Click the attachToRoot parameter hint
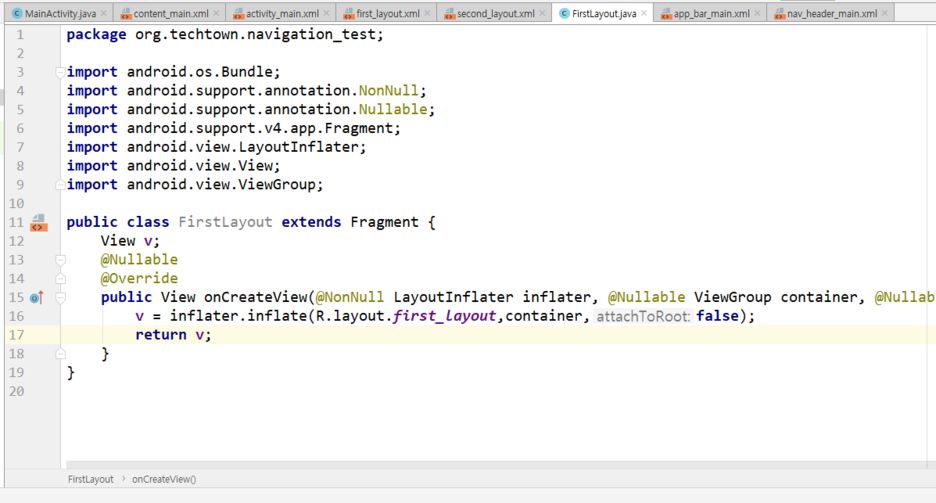Image resolution: width=936 pixels, height=503 pixels. click(644, 316)
